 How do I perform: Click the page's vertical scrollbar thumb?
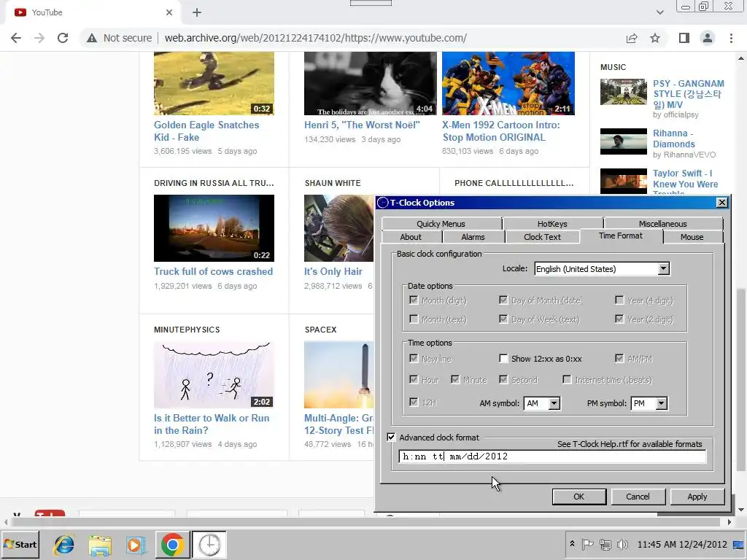click(x=741, y=381)
